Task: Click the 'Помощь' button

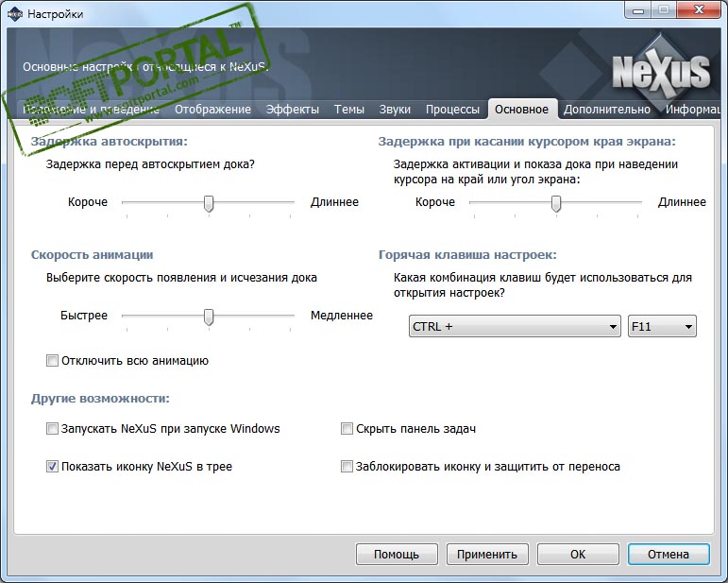Action: click(397, 555)
